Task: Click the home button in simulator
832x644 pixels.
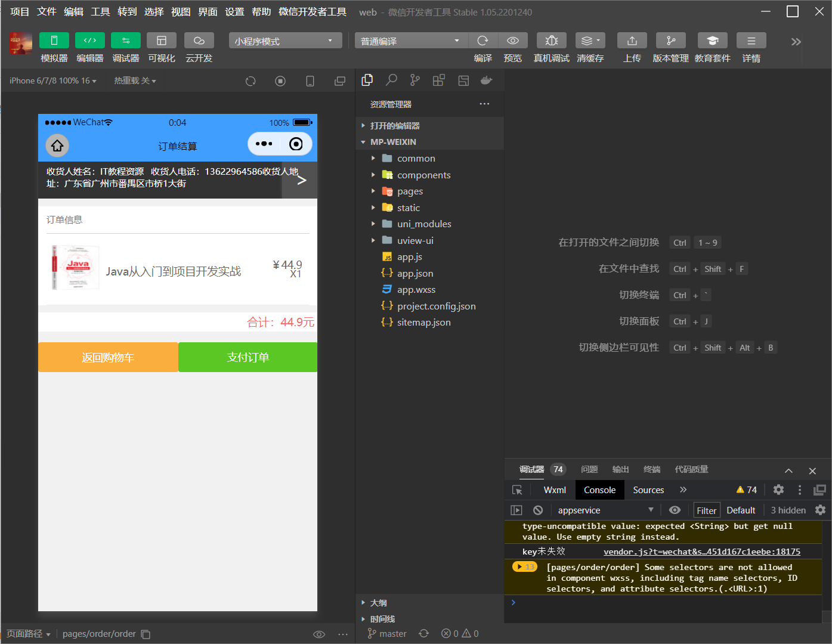Action: (57, 145)
